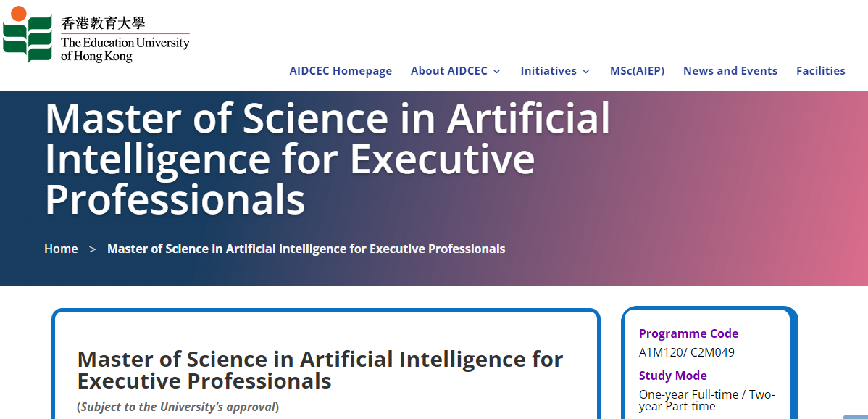Open the Facilities nav item
This screenshot has height=419, width=868.
pyautogui.click(x=820, y=71)
